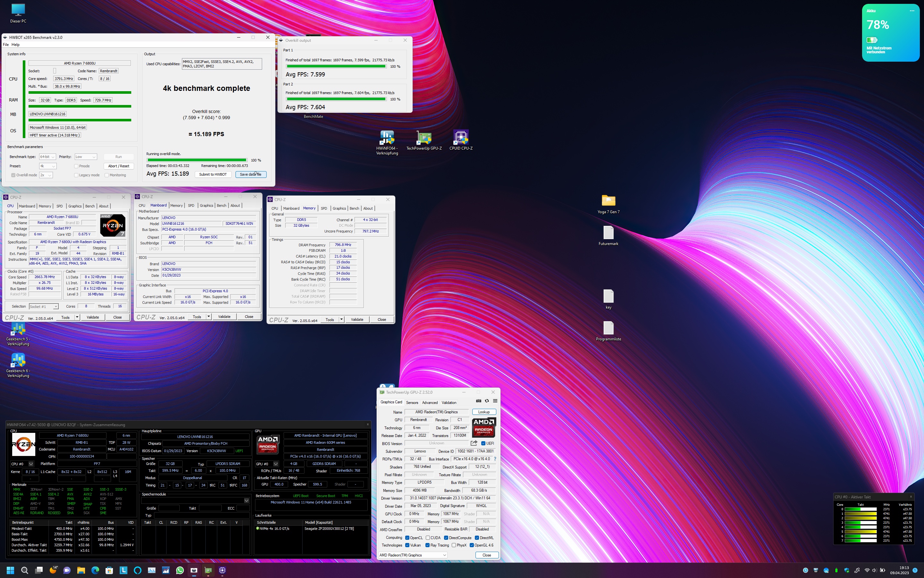Toggle the Pmode checkbox in HWBOT
Image resolution: width=924 pixels, height=578 pixels.
tap(76, 166)
